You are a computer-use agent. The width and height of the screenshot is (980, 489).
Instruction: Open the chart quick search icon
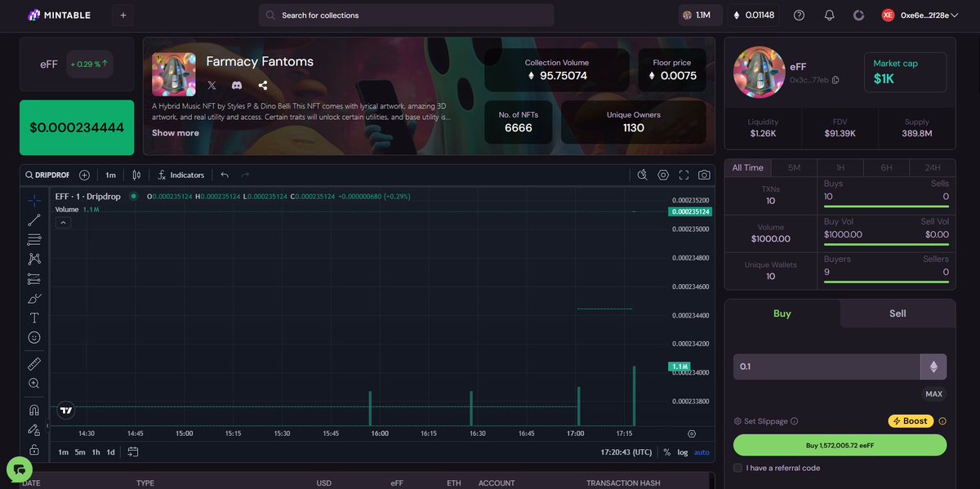click(x=643, y=175)
